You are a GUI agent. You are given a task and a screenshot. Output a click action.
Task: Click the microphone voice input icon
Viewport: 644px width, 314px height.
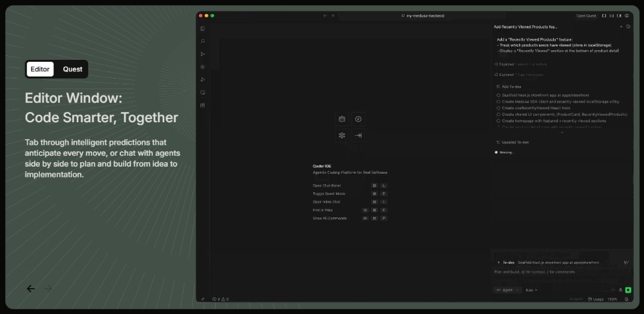tap(621, 290)
